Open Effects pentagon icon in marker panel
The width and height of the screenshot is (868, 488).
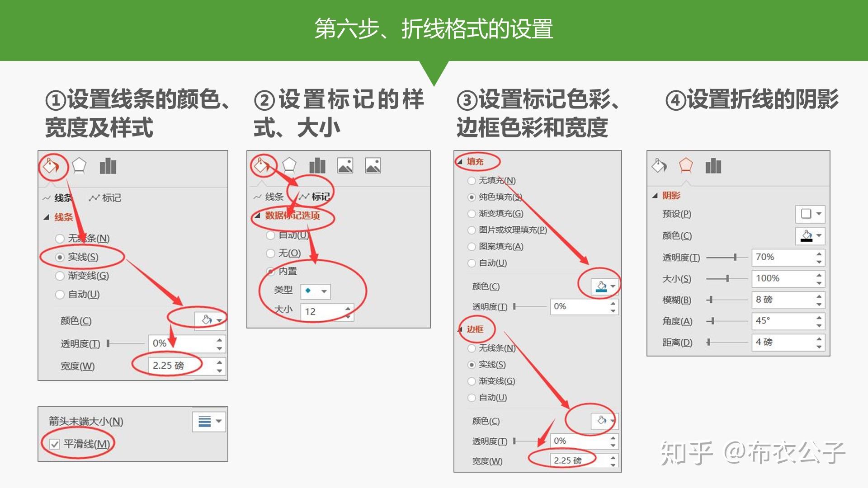tap(289, 165)
